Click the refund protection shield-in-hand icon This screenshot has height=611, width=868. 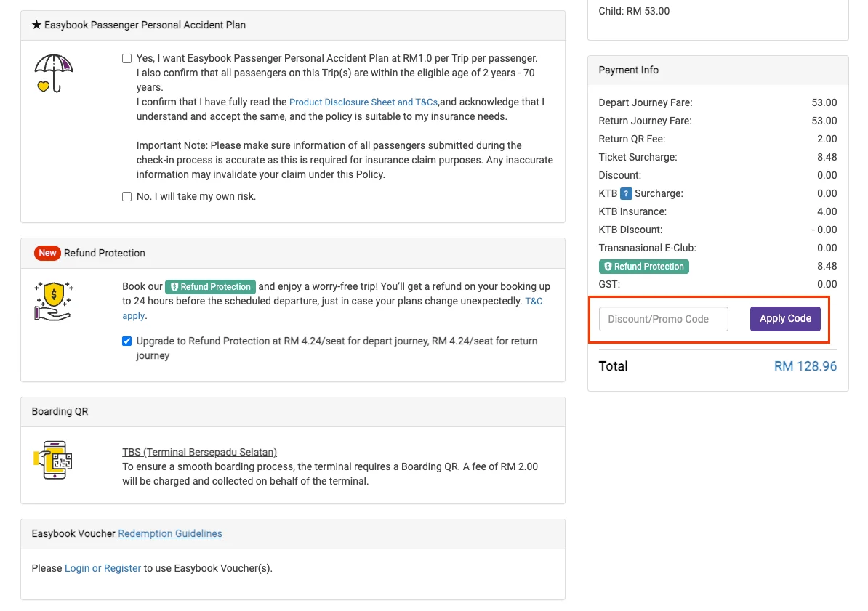tap(54, 301)
